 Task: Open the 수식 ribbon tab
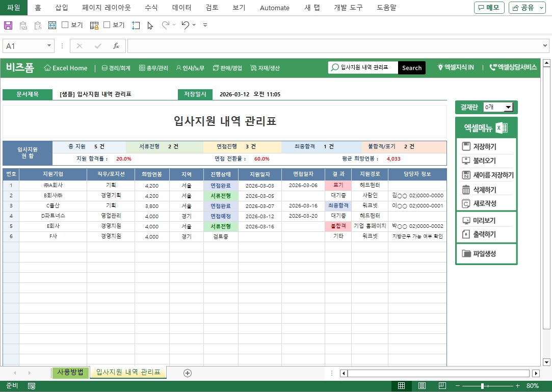(151, 8)
